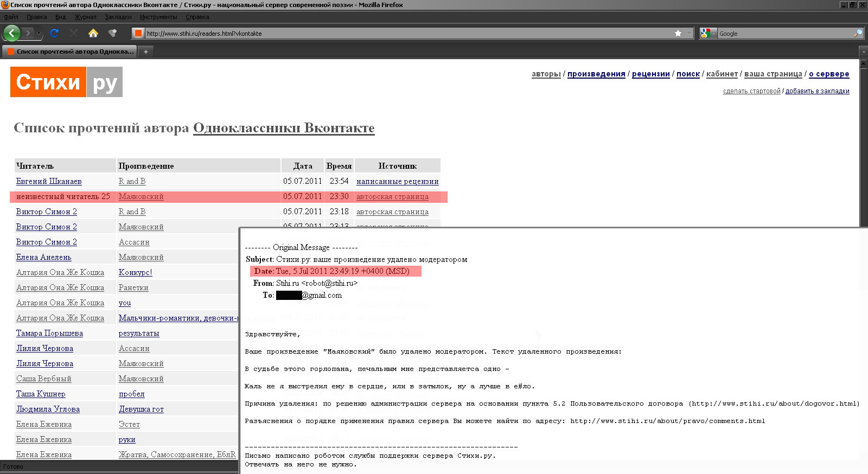The height and width of the screenshot is (474, 868).
Task: Open the результаты work link
Action: (x=139, y=333)
